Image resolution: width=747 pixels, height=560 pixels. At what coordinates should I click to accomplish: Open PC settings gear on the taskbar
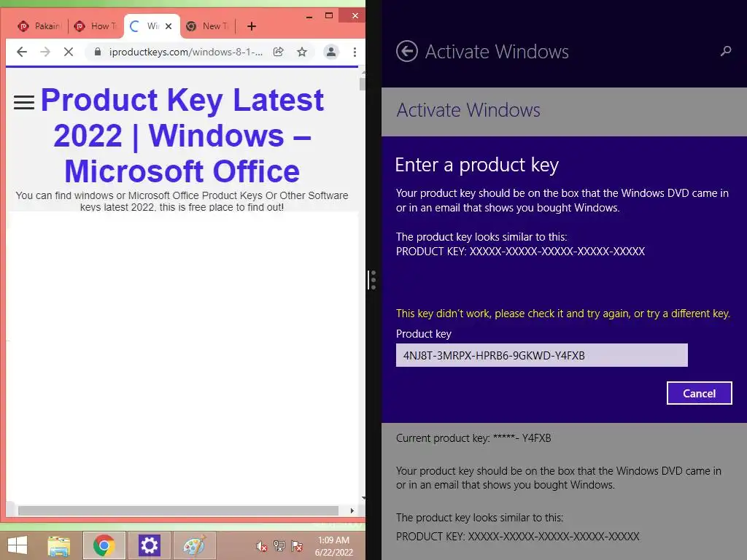click(150, 545)
